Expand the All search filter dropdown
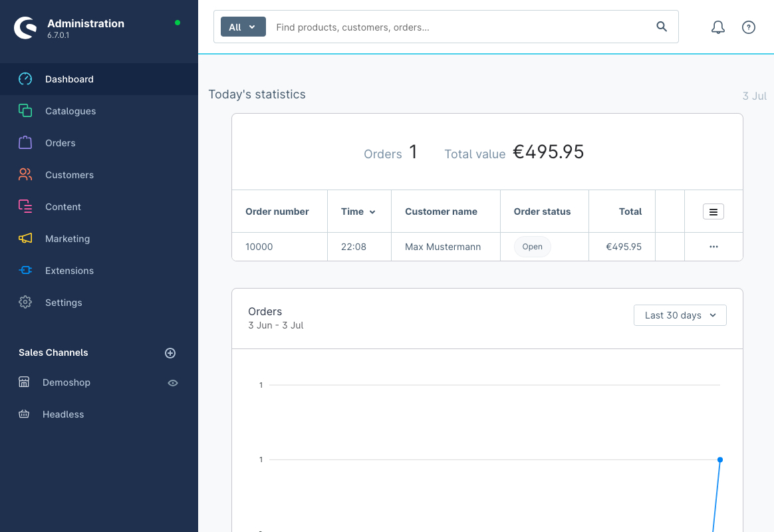The height and width of the screenshot is (532, 774). click(243, 27)
